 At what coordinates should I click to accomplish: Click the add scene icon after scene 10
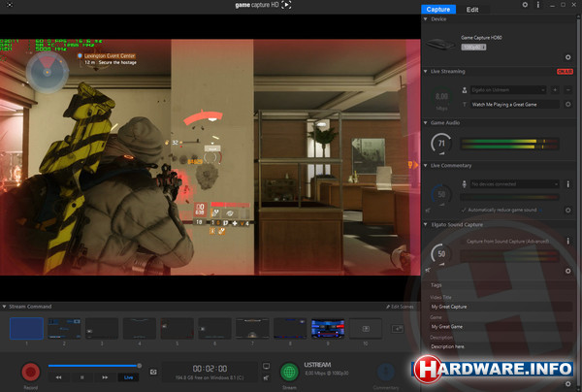pos(397,329)
